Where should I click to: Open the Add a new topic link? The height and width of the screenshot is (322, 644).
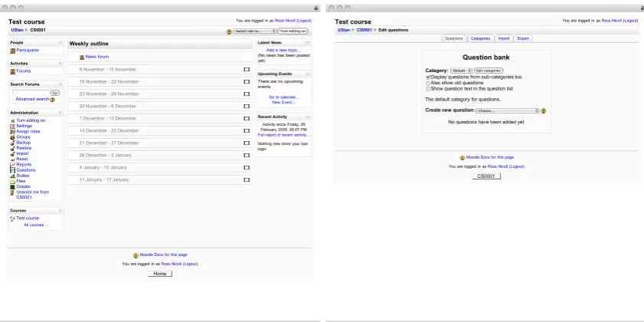(x=283, y=50)
